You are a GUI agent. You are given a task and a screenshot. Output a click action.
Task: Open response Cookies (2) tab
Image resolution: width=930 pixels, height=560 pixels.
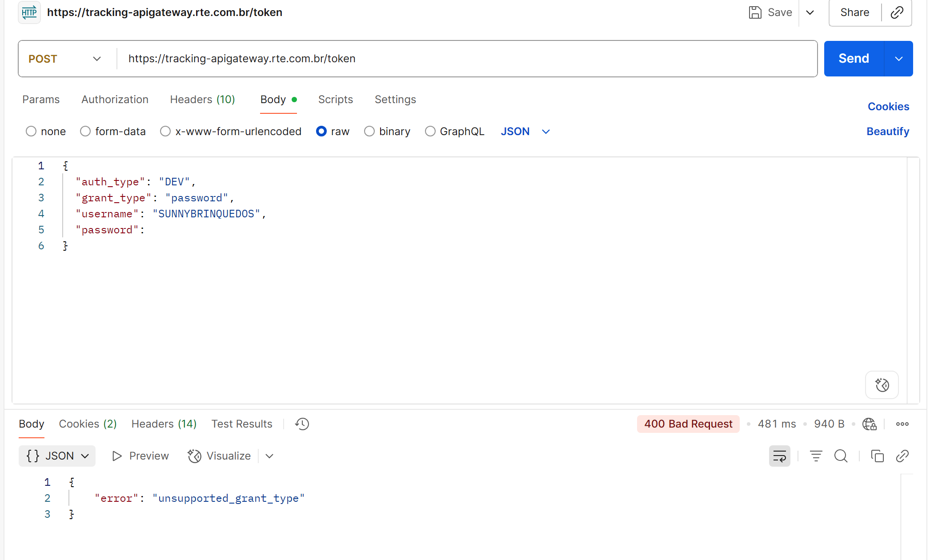[x=88, y=424]
